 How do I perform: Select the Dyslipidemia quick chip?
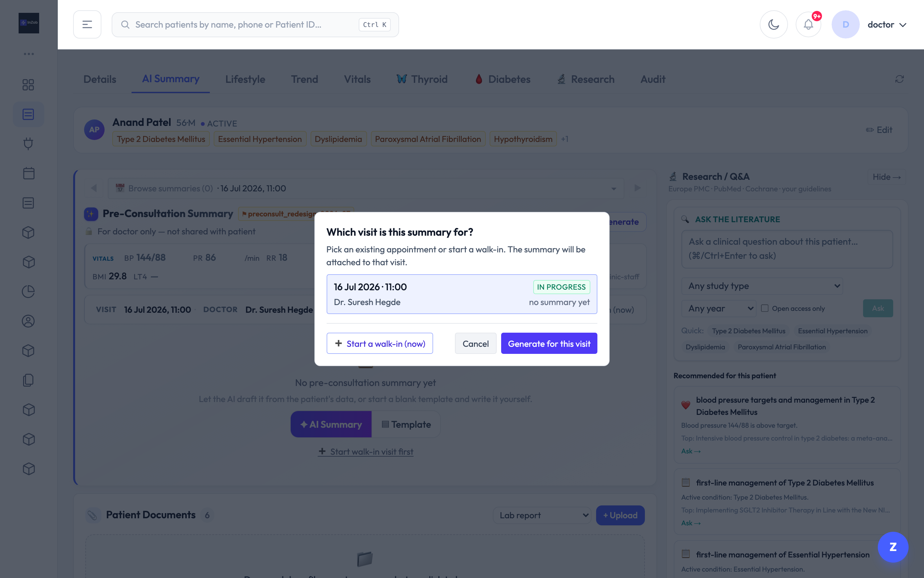pos(705,347)
